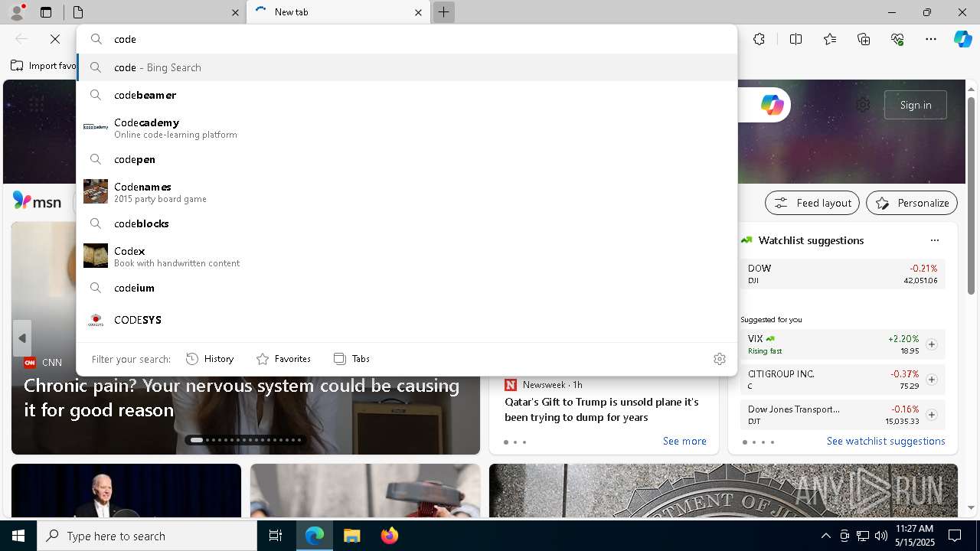Open Task View on taskbar
The width and height of the screenshot is (980, 551).
(276, 536)
